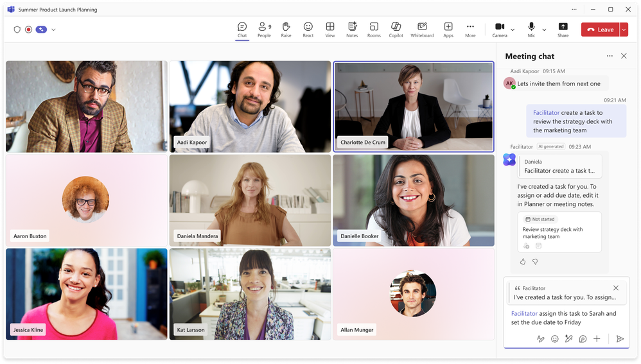This screenshot has height=364, width=641.
Task: Change the meeting View layout
Action: click(330, 30)
